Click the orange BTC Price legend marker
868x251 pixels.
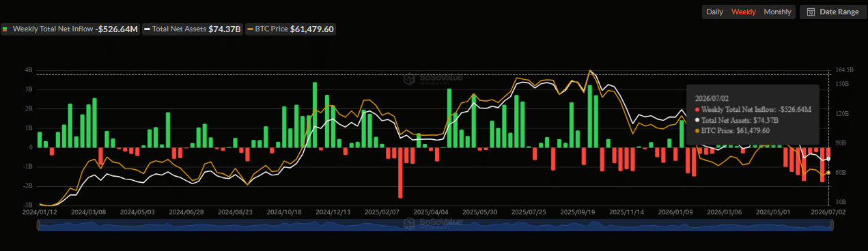[x=250, y=29]
